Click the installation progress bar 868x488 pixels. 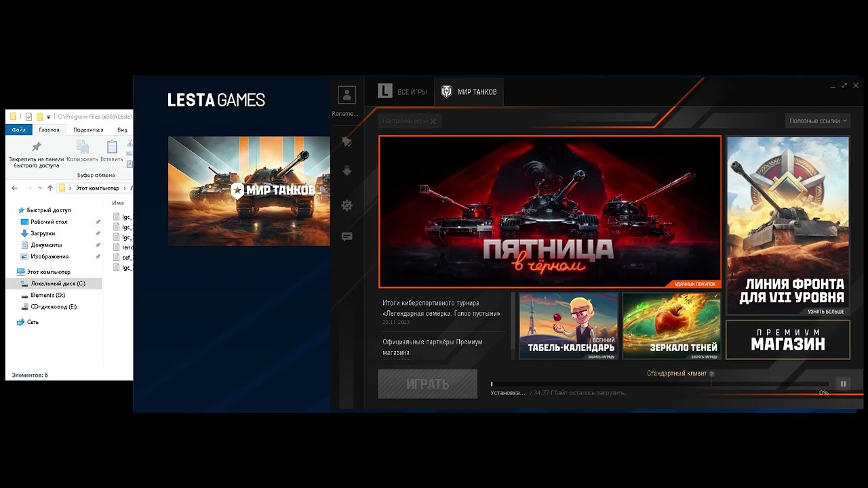(x=660, y=384)
